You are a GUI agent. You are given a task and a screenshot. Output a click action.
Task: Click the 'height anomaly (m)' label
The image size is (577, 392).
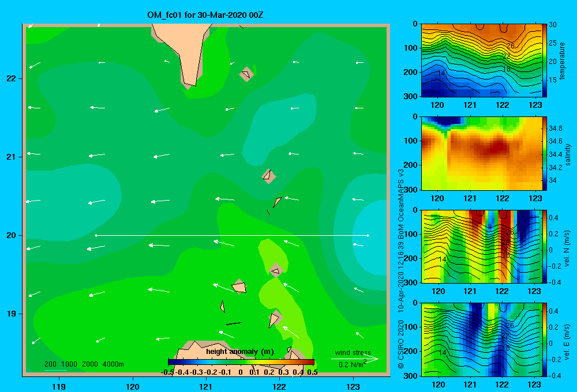point(240,352)
